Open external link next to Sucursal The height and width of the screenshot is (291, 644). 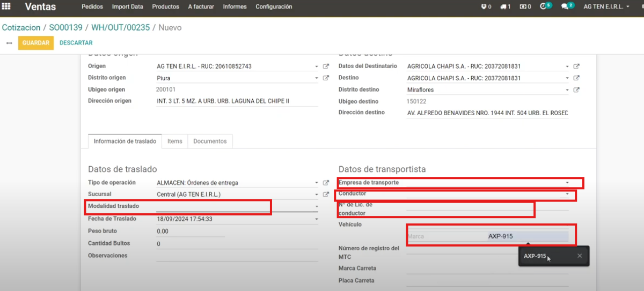326,195
